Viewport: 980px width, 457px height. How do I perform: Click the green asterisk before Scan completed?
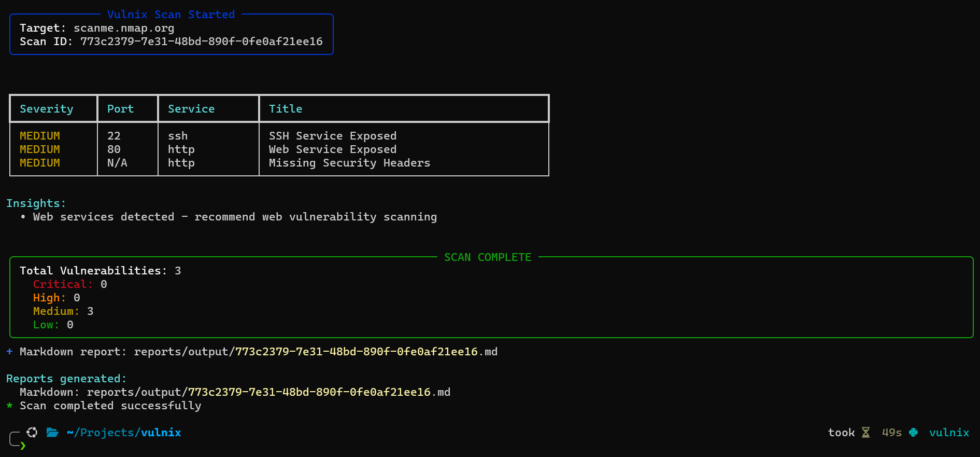pyautogui.click(x=9, y=406)
